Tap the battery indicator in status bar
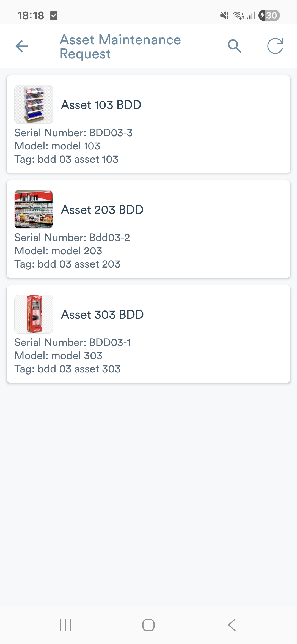 [269, 15]
